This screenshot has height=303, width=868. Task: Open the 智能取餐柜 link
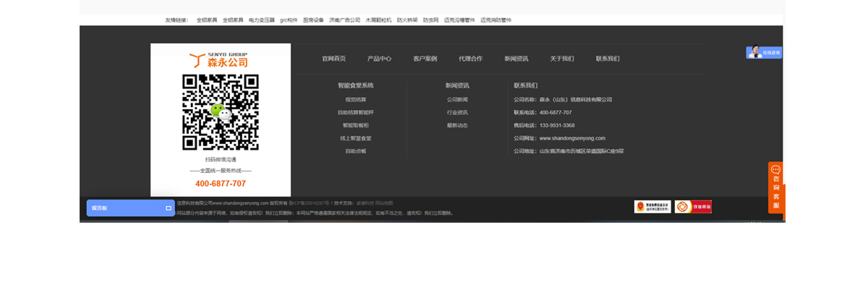pos(356,126)
